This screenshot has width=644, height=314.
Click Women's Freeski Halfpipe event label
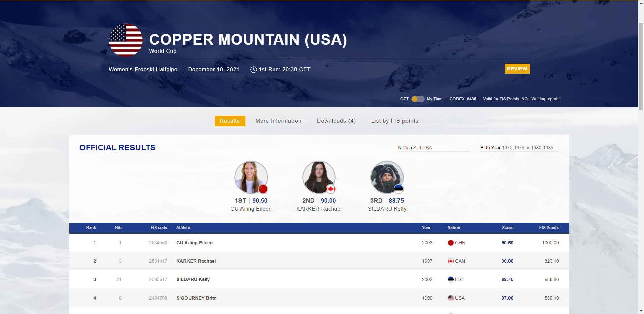pyautogui.click(x=143, y=70)
